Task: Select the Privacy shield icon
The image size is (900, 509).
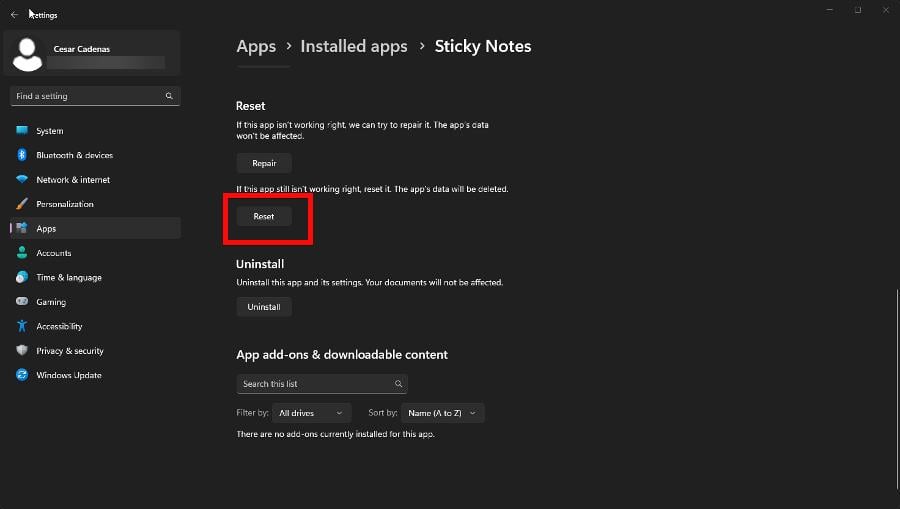Action: [x=22, y=350]
